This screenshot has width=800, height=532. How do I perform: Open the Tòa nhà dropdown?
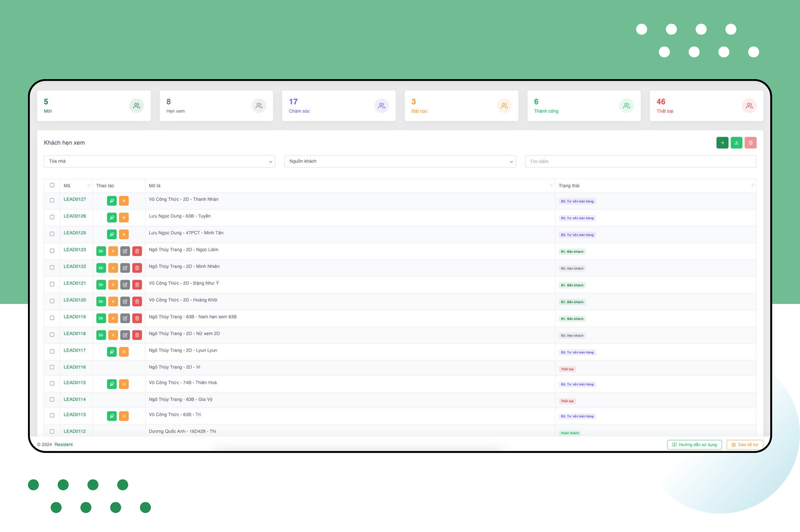(159, 162)
